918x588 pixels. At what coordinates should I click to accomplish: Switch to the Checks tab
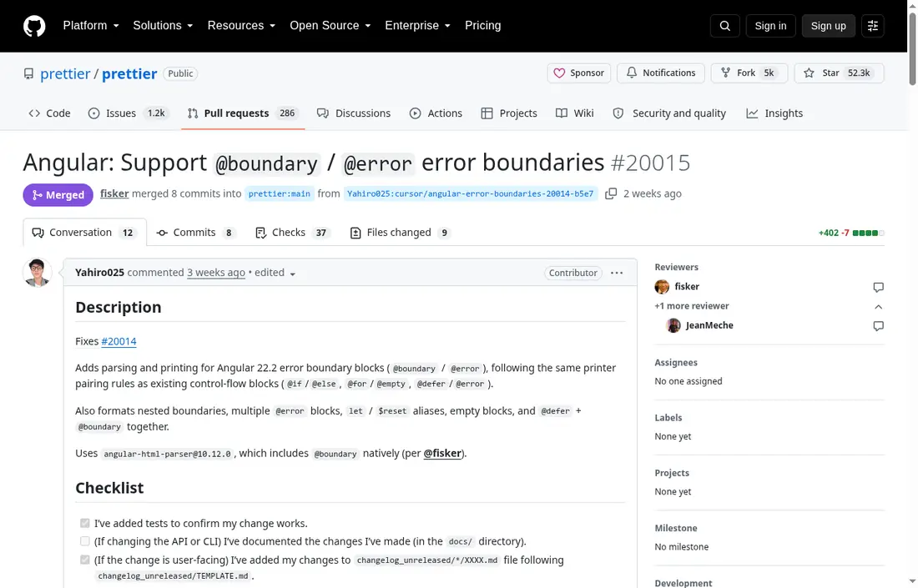(x=292, y=233)
